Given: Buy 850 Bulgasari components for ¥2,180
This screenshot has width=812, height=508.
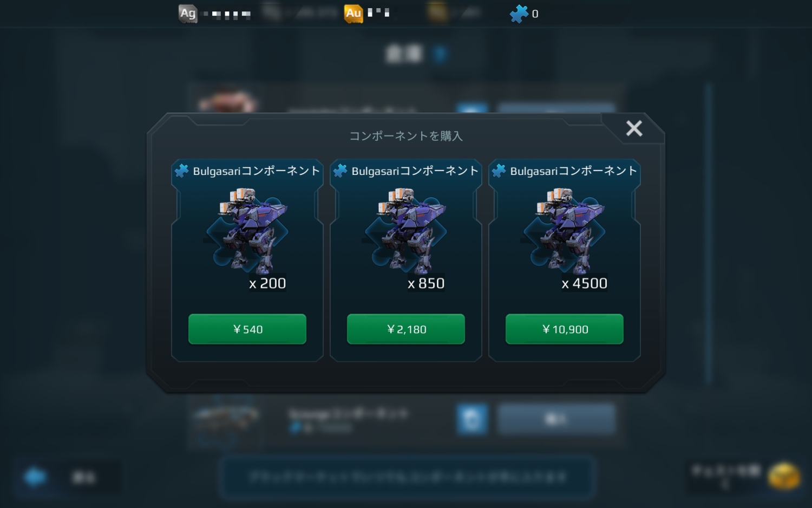Looking at the screenshot, I should click(406, 329).
